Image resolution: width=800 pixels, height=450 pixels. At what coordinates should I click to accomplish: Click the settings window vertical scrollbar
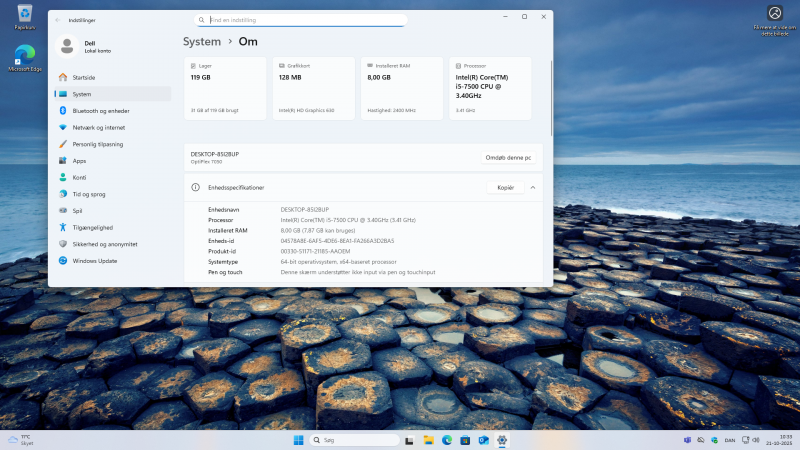[x=551, y=100]
